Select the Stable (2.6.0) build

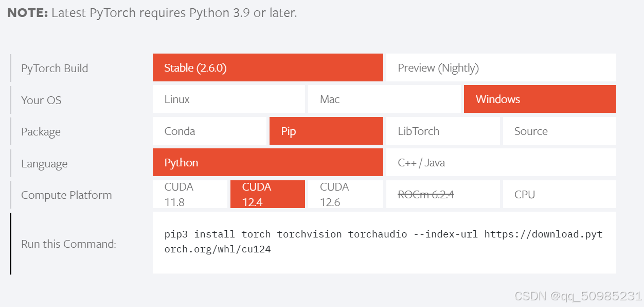click(267, 67)
